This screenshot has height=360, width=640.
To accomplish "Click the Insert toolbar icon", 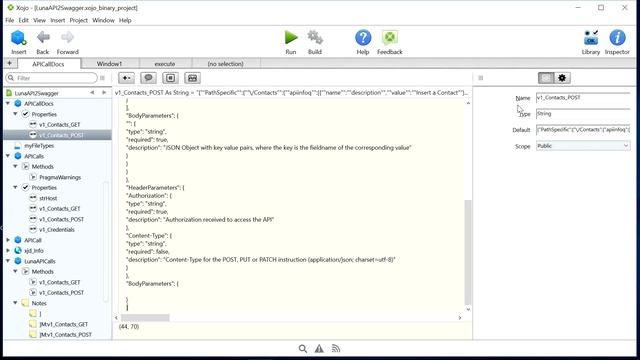I will tap(18, 38).
